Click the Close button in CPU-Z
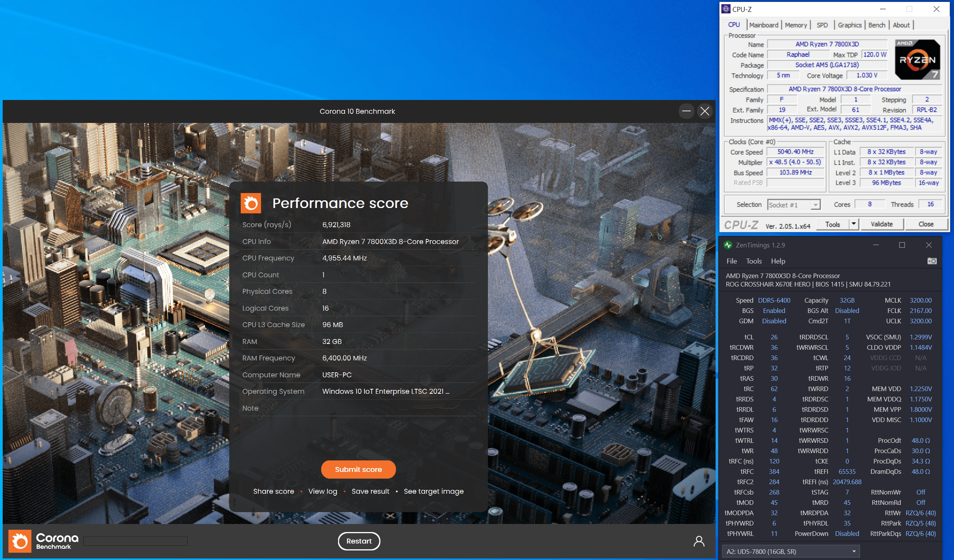Screen dimensions: 954x560 coord(926,224)
